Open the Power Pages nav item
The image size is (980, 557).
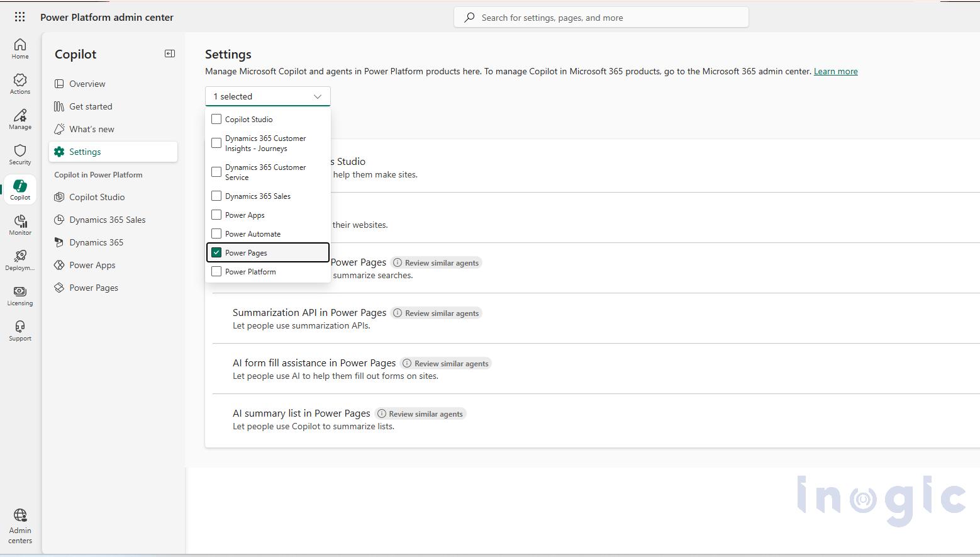pos(113,288)
